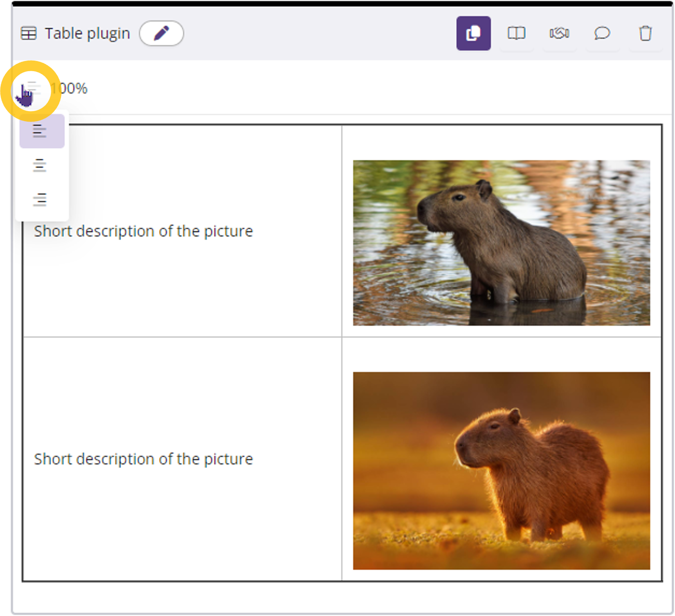Open comments with the speech bubble icon
Screen dimensions: 675x616
[x=602, y=33]
